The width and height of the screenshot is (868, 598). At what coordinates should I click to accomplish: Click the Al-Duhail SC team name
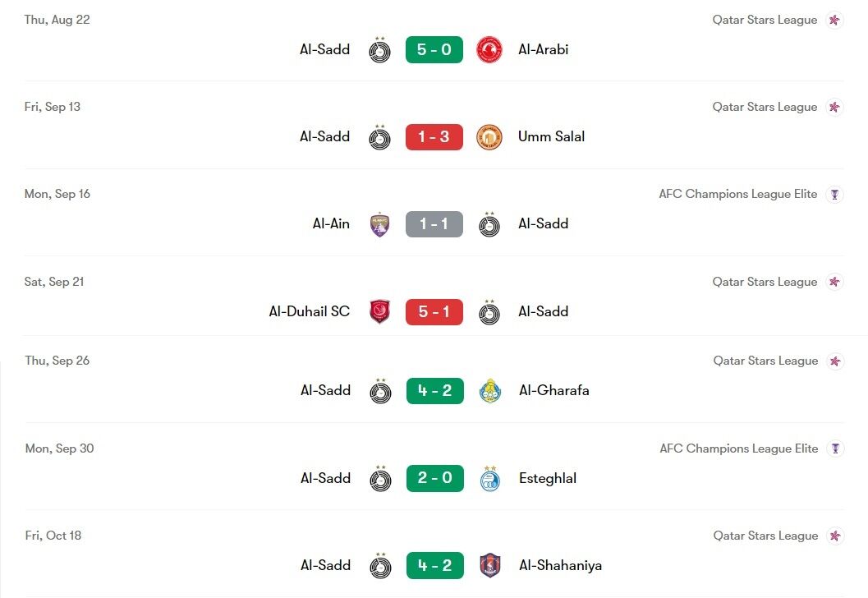[x=310, y=311]
